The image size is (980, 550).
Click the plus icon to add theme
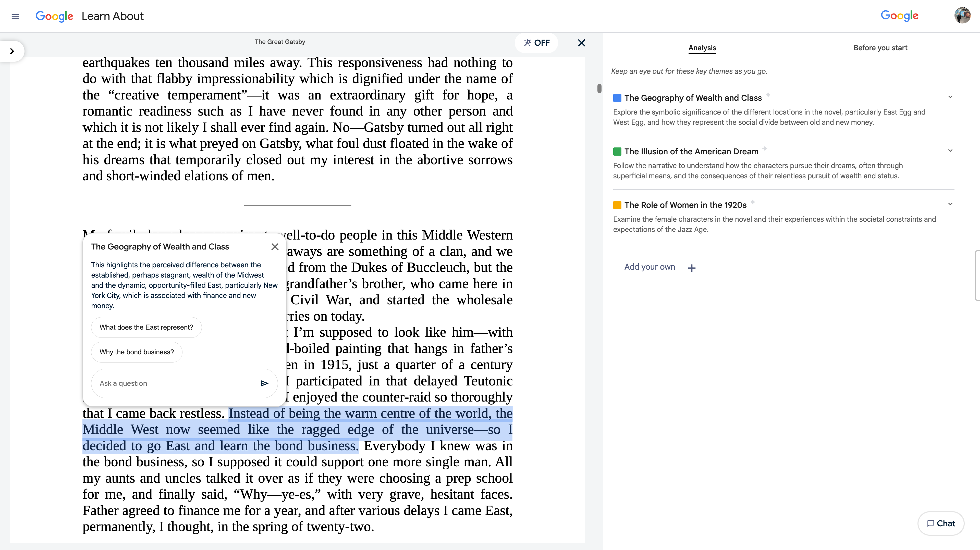point(692,268)
